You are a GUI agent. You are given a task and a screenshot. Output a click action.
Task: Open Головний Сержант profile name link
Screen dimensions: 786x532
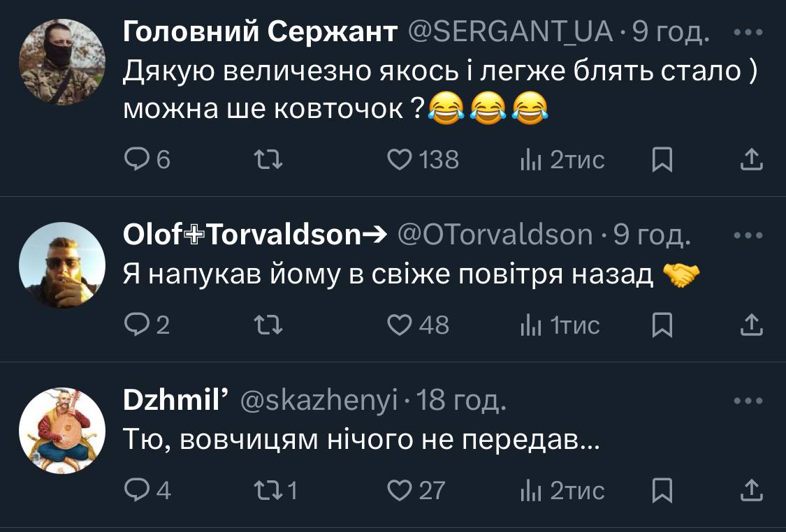(260, 31)
